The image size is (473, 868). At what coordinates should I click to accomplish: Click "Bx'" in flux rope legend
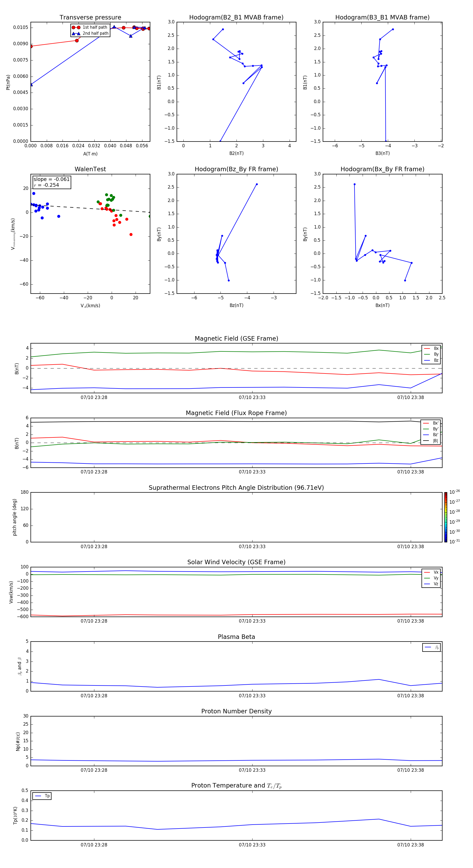(436, 423)
